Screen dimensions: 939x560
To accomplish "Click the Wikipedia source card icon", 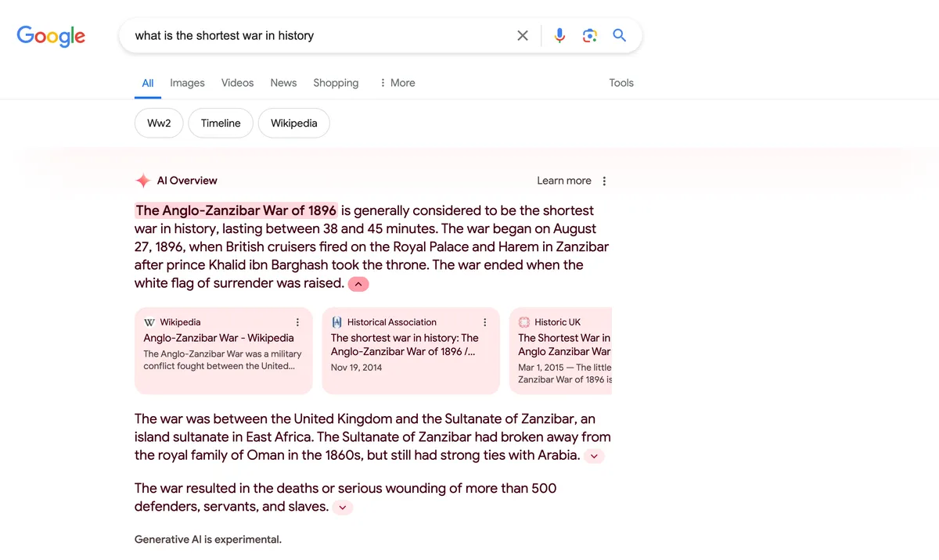I will point(149,321).
